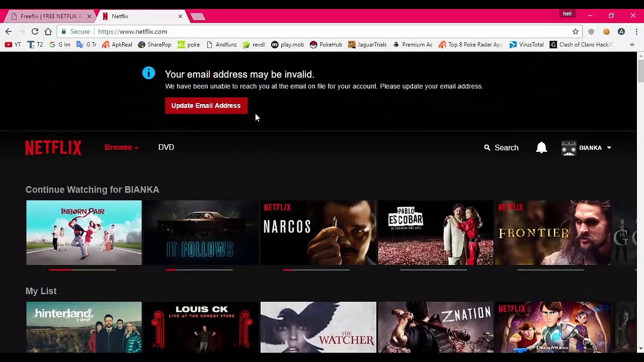Screen dimensions: 644x362
Task: Open the revdl bookmark
Action: pyautogui.click(x=254, y=45)
